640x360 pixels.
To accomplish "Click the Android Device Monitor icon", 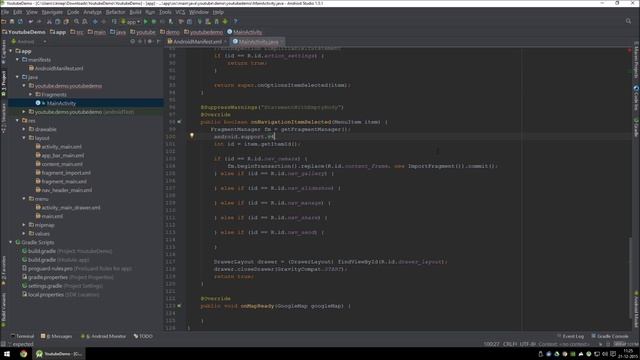I will [225, 22].
